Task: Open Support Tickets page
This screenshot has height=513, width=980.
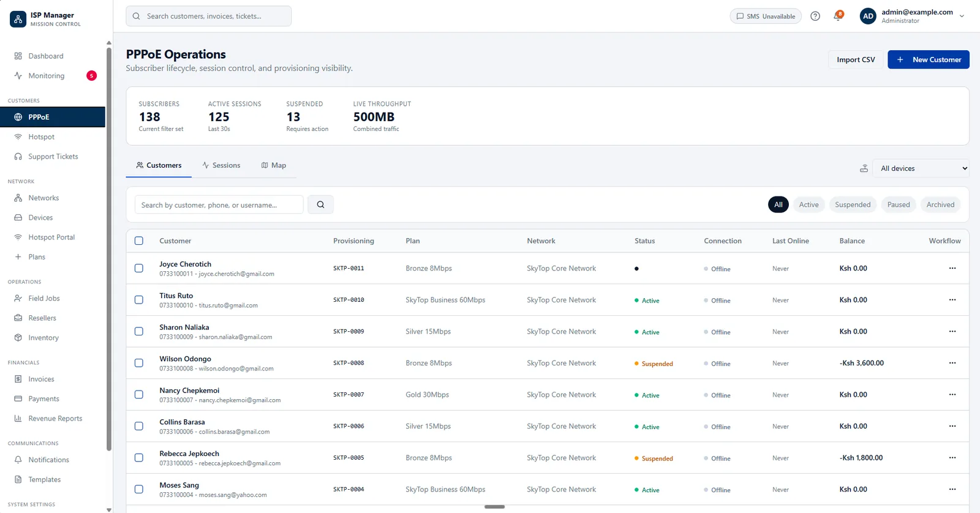Action: click(53, 157)
